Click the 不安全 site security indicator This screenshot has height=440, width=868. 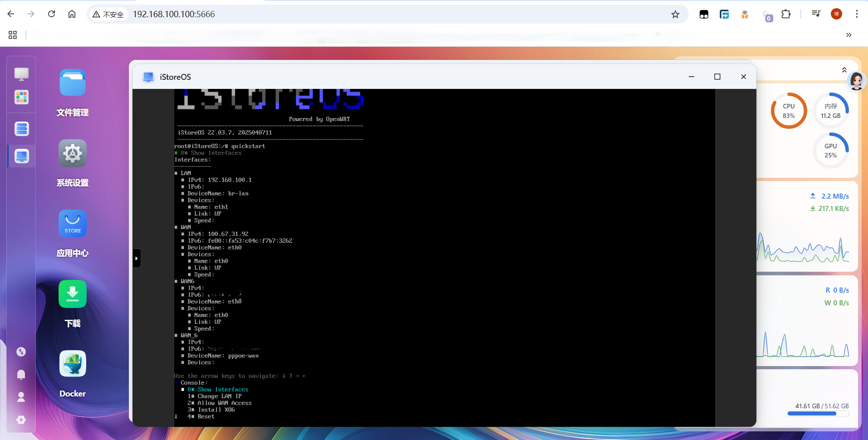tap(108, 15)
